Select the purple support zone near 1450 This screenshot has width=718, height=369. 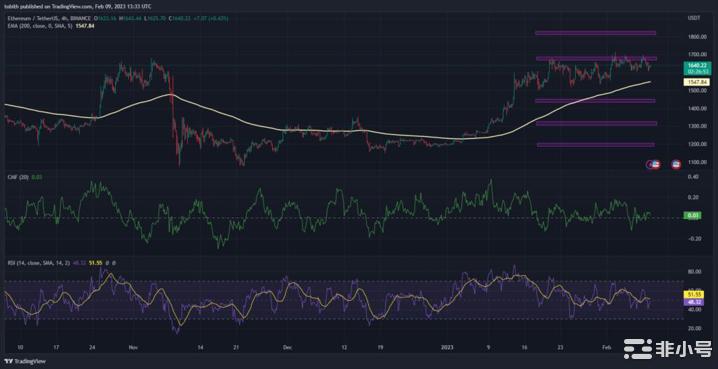point(595,101)
